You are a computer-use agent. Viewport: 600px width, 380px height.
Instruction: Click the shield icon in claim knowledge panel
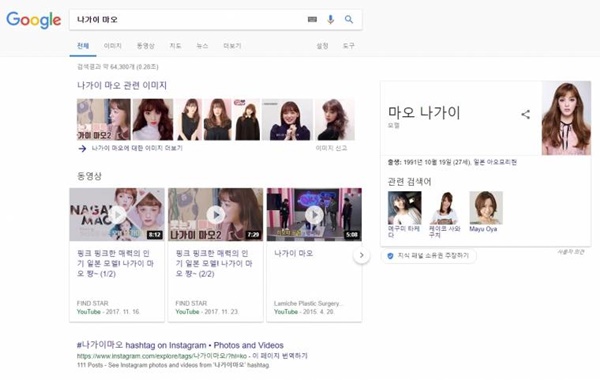point(390,256)
